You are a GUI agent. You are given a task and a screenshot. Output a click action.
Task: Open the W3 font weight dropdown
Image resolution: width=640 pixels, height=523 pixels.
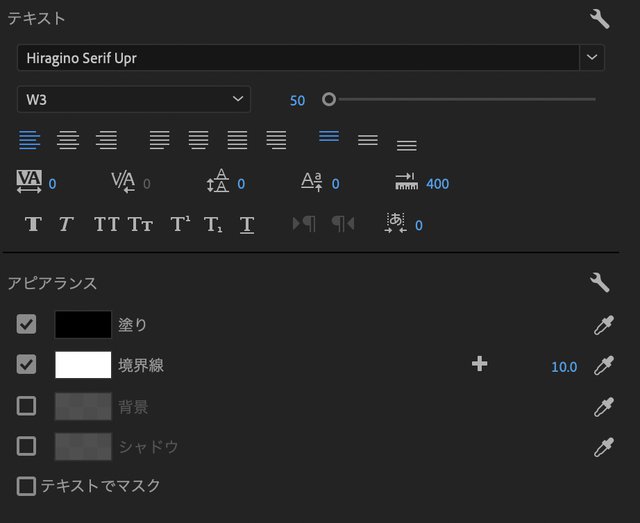click(x=134, y=99)
